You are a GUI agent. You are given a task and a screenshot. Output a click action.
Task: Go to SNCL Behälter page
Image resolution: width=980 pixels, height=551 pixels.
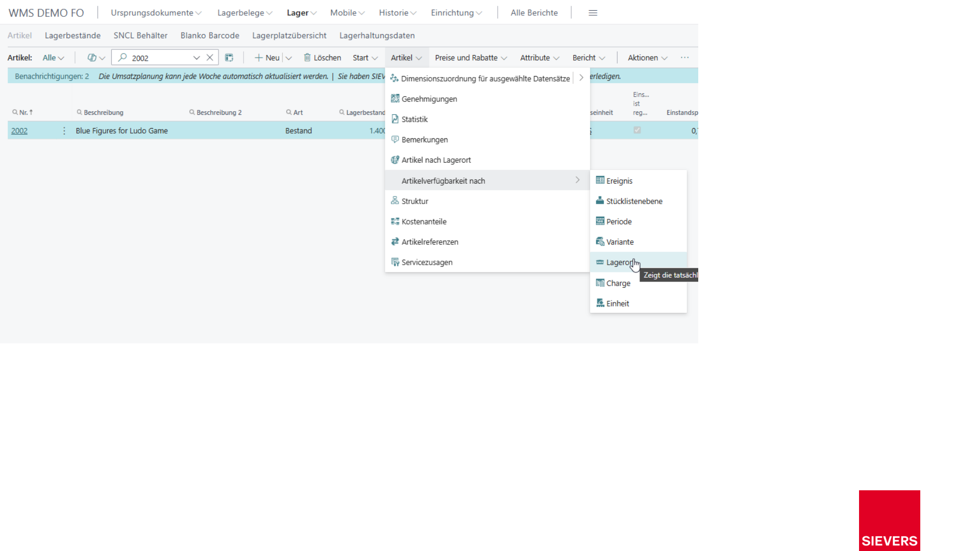140,35
